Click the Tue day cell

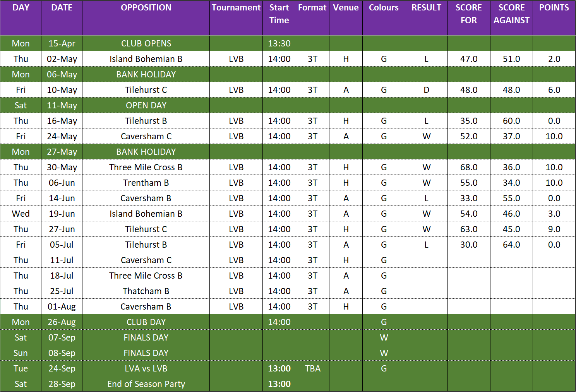21,368
